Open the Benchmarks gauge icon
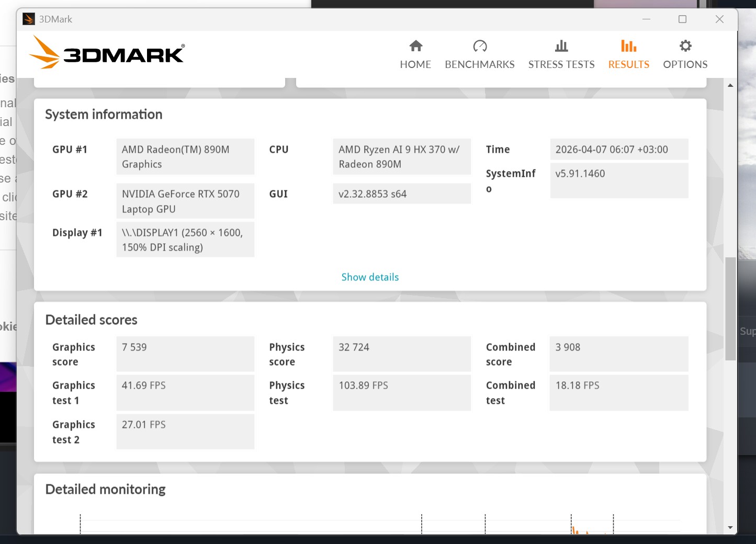The width and height of the screenshot is (756, 544). (x=480, y=47)
